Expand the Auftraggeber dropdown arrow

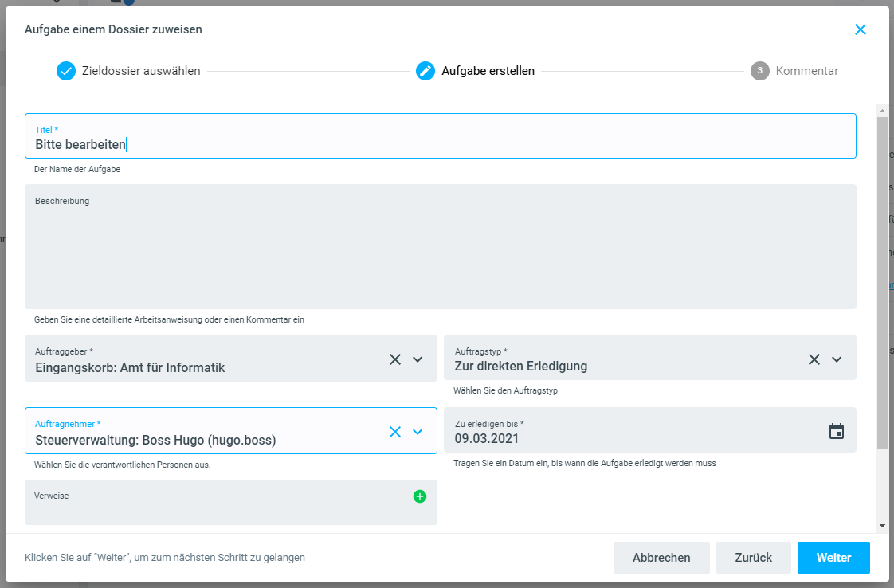click(418, 359)
